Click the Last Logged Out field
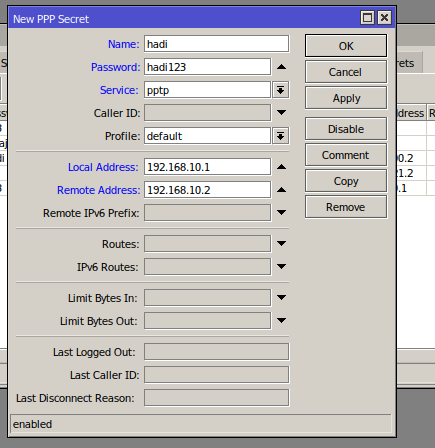 pos(216,352)
